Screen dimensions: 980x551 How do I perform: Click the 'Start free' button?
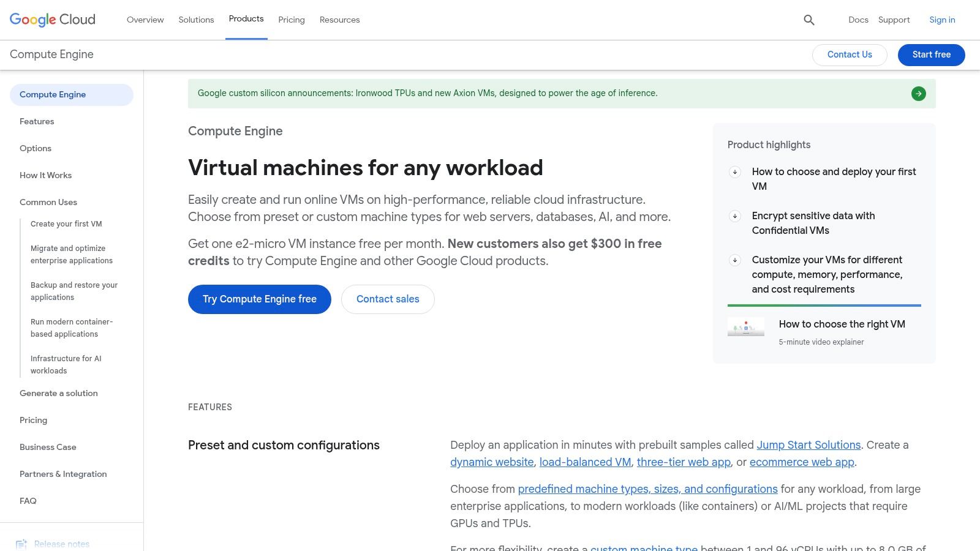pyautogui.click(x=931, y=54)
